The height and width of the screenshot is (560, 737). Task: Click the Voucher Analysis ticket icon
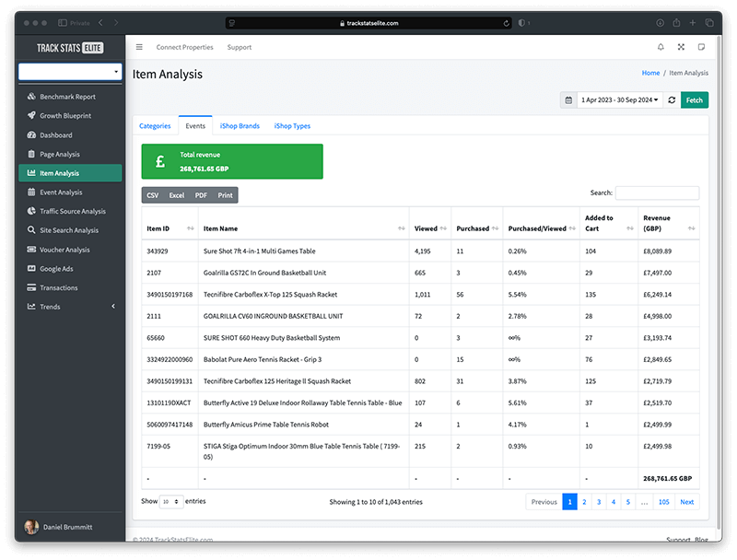(31, 250)
